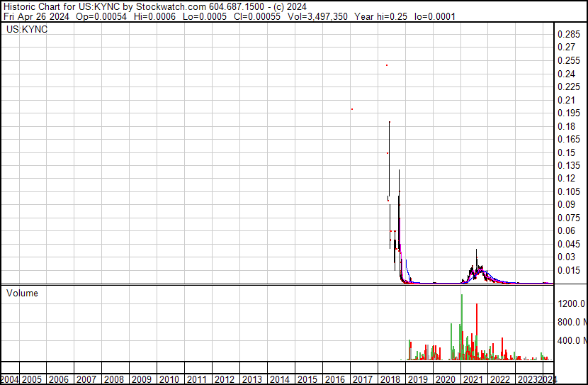Select the 2022 year label on the time axis
Image resolution: width=588 pixels, height=385 pixels.
click(x=501, y=379)
